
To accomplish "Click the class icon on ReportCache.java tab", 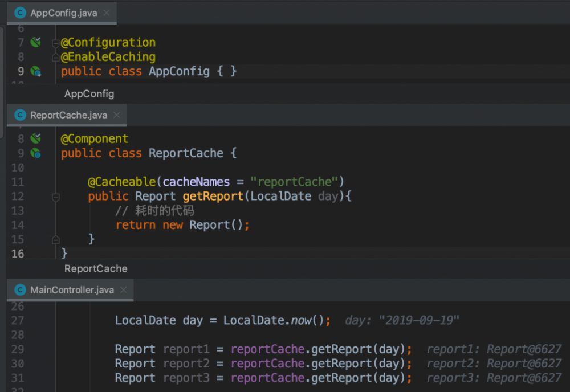I will point(21,115).
